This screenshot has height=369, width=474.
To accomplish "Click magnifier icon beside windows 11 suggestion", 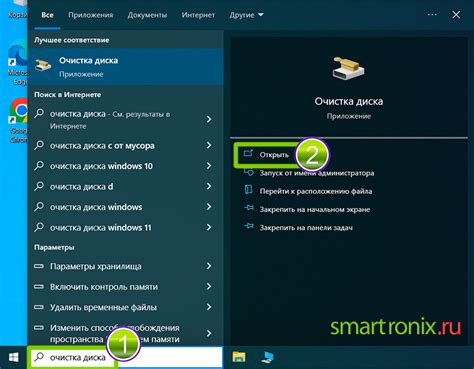I will [x=39, y=227].
